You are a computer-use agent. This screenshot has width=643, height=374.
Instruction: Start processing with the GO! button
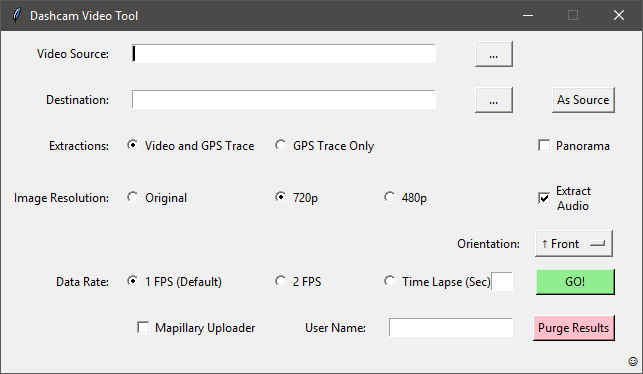point(575,282)
